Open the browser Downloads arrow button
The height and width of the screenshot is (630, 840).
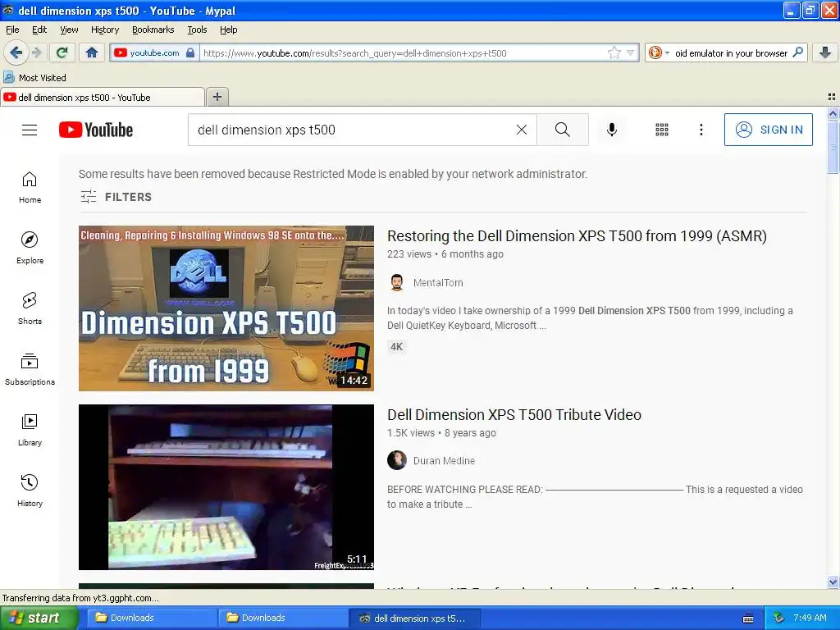(825, 52)
